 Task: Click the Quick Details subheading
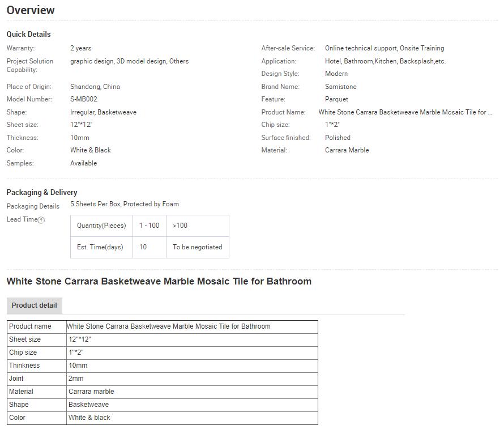28,34
